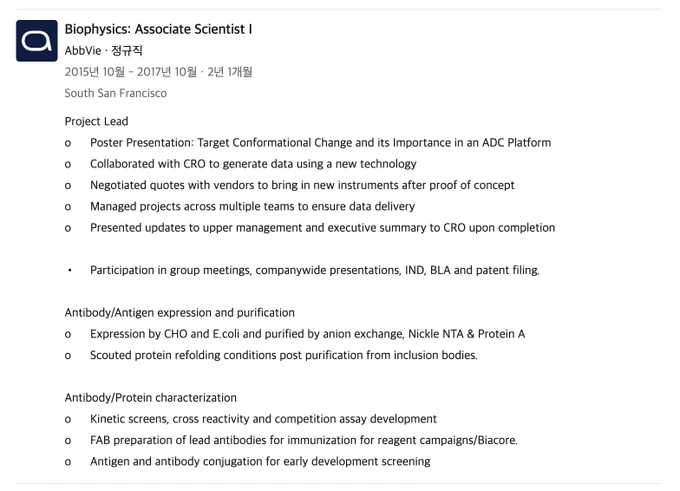Click the Negotiated quotes with vendors line

point(302,185)
